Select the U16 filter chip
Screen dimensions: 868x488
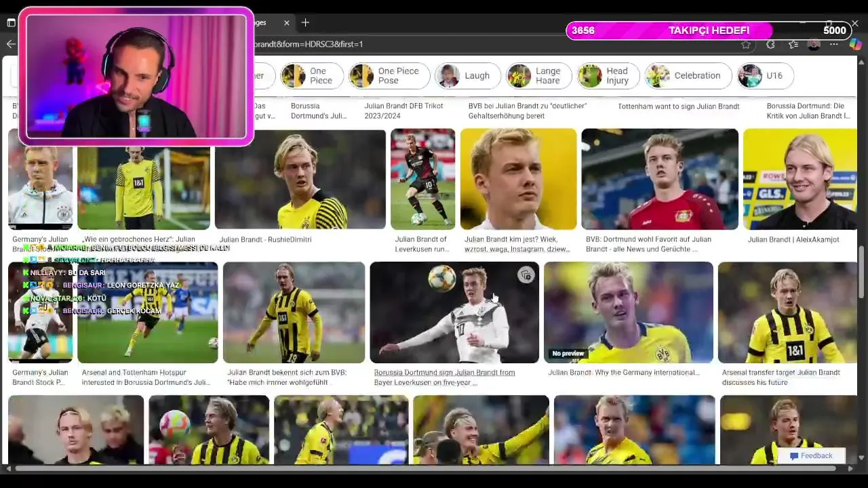pyautogui.click(x=765, y=75)
